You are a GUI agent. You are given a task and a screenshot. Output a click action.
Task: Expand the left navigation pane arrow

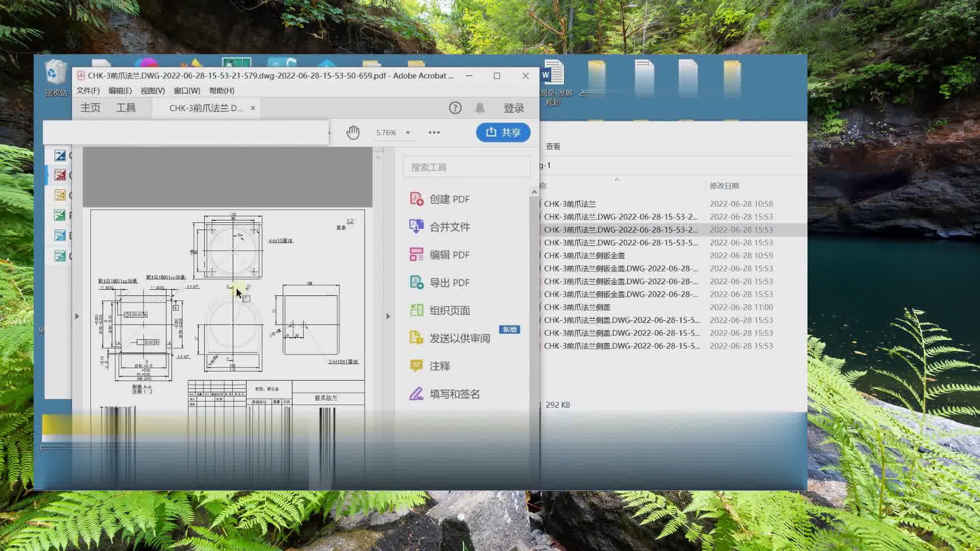tap(77, 316)
